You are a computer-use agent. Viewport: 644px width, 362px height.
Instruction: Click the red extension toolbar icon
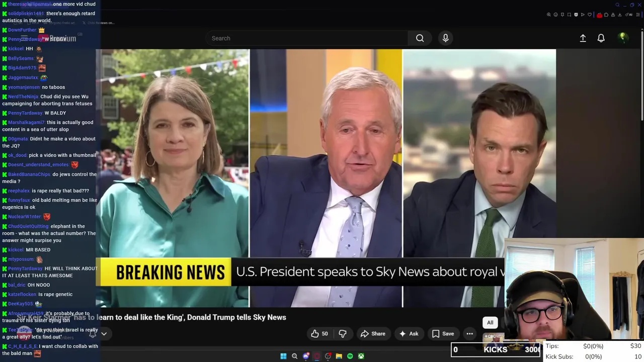pos(599,15)
